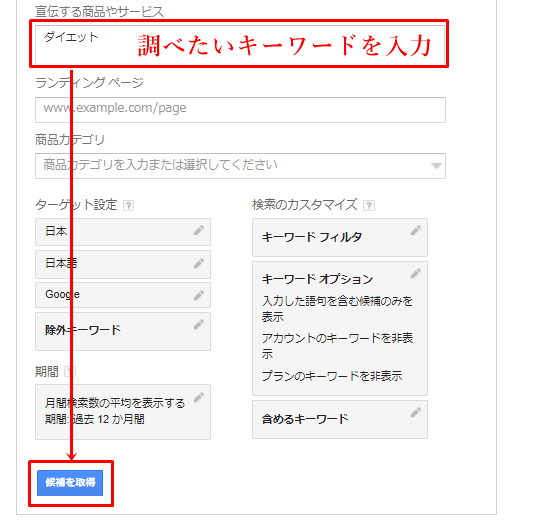Screen dimensions: 545x524
Task: Edit the Google network pencil icon
Action: click(199, 295)
